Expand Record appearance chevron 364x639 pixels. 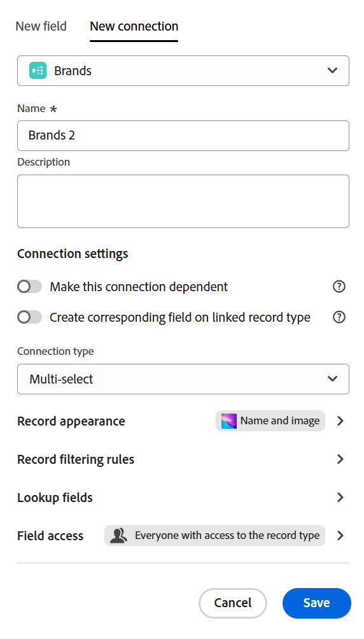pos(340,421)
